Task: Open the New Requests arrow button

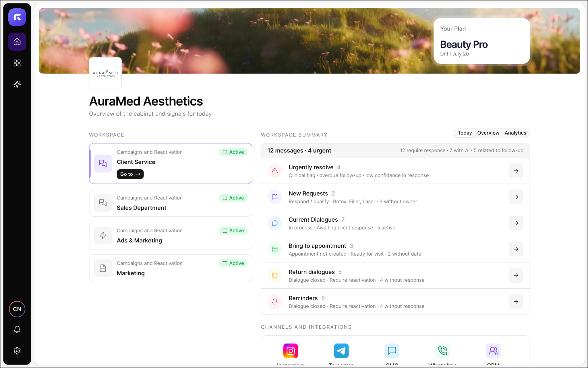Action: 516,197
